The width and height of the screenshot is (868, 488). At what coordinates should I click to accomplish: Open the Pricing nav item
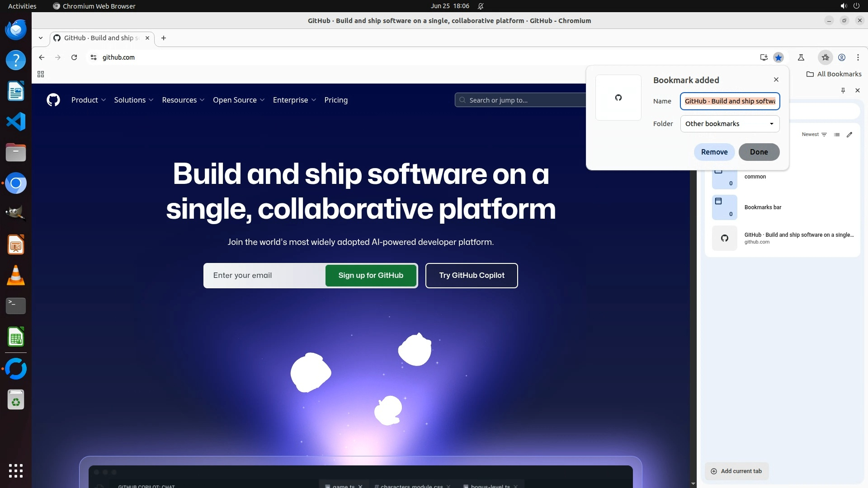tap(336, 100)
